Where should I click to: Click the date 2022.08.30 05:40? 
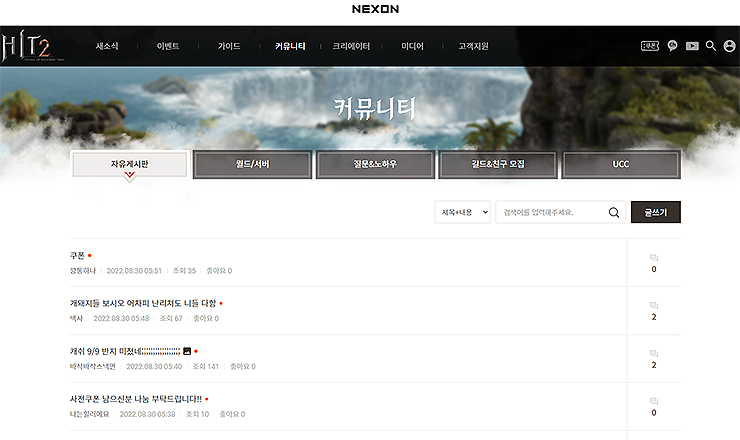tap(154, 367)
